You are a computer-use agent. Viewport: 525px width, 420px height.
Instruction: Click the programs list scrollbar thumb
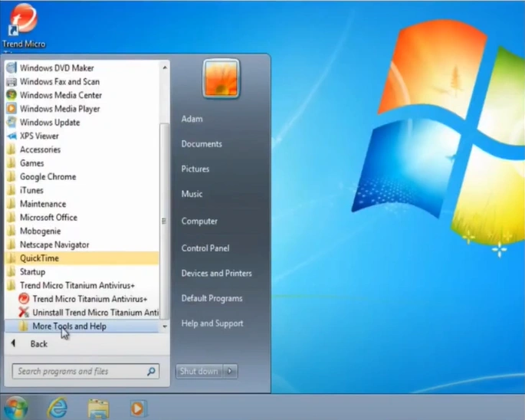pos(164,221)
